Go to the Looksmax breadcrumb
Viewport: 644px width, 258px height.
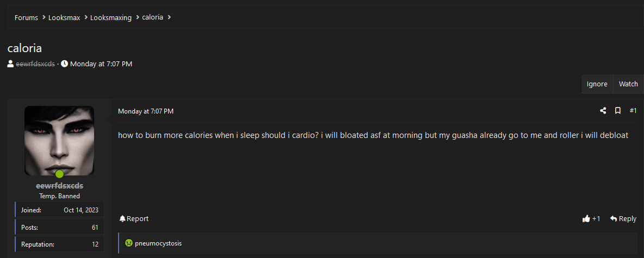point(64,17)
